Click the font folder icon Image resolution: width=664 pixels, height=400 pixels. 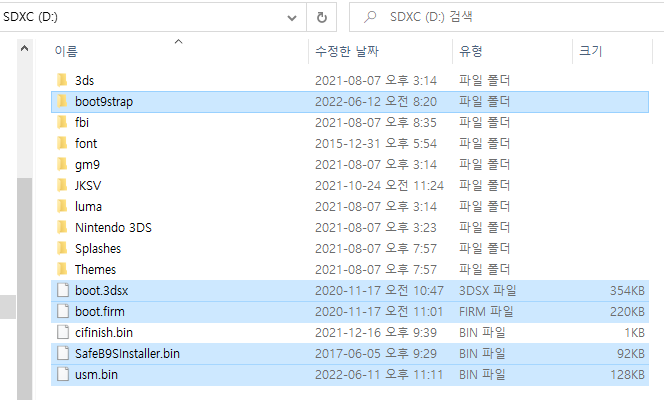[x=62, y=143]
